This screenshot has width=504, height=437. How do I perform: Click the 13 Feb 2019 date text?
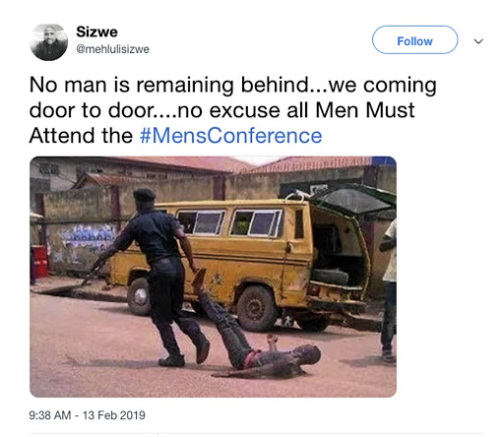click(x=114, y=415)
